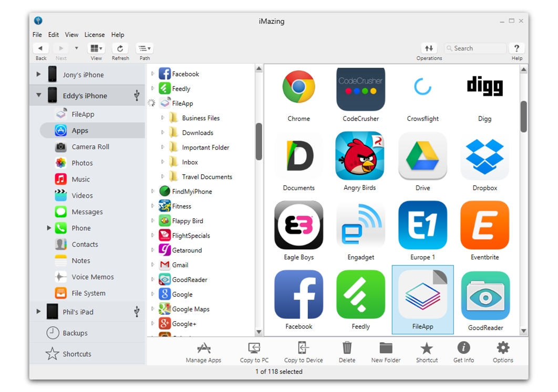The width and height of the screenshot is (558, 392).
Task: Collapse Eddy's iPhone device tree
Action: click(x=37, y=96)
